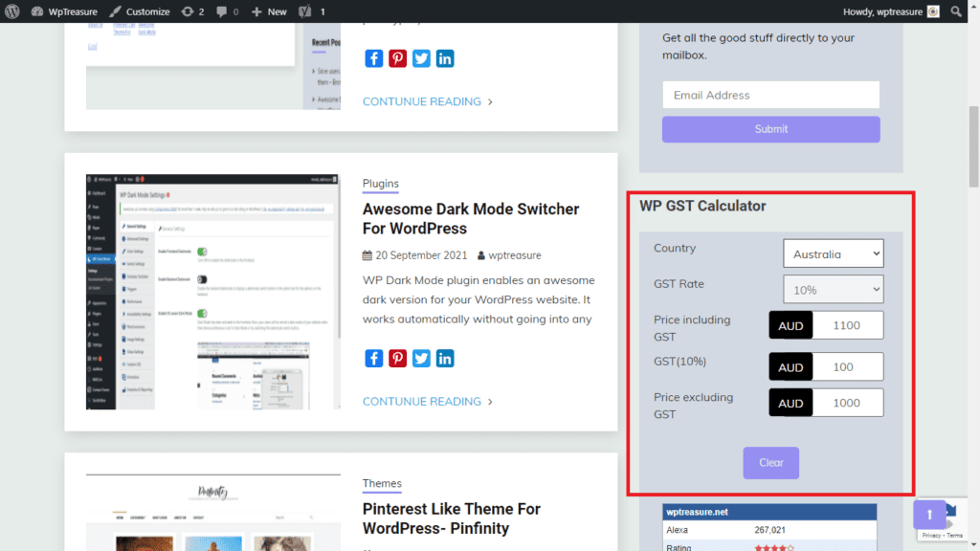Click the Email Address input field
This screenshot has height=551, width=980.
tap(770, 95)
